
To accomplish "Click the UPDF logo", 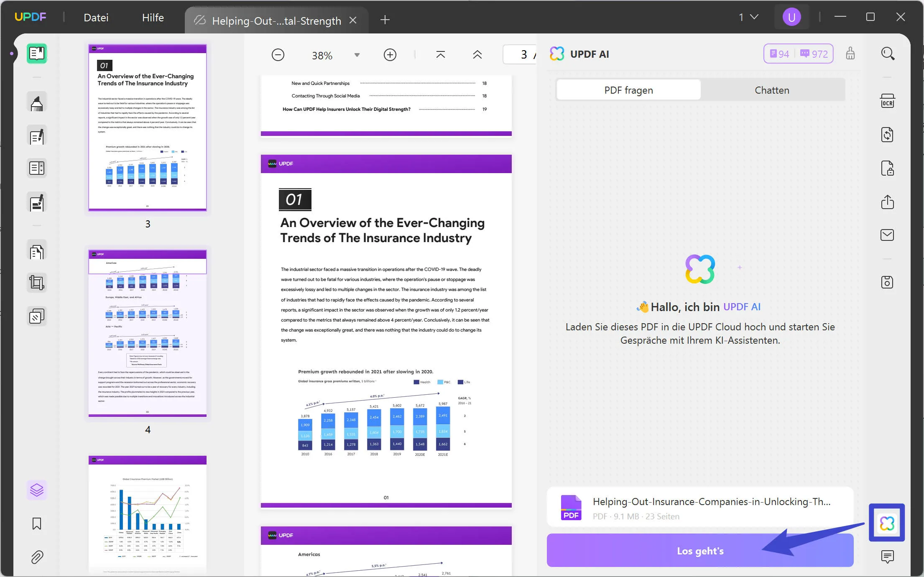I will pos(31,17).
